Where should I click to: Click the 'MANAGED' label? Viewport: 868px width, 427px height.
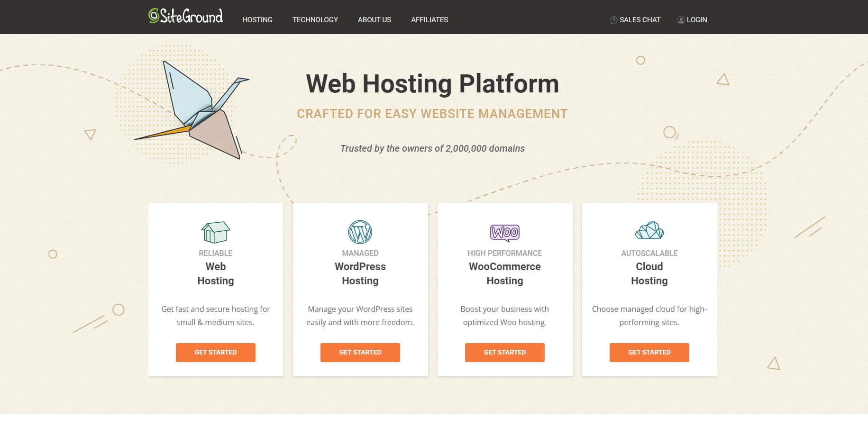[x=360, y=253]
